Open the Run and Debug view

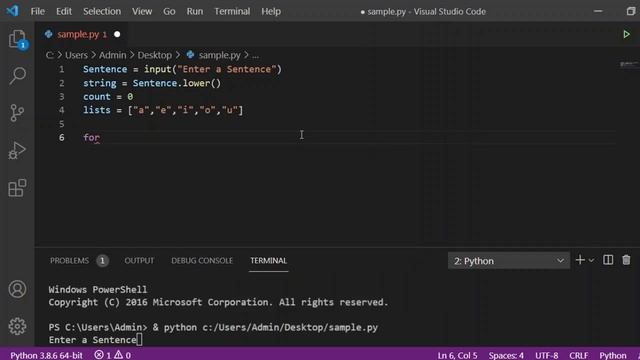pos(17,151)
